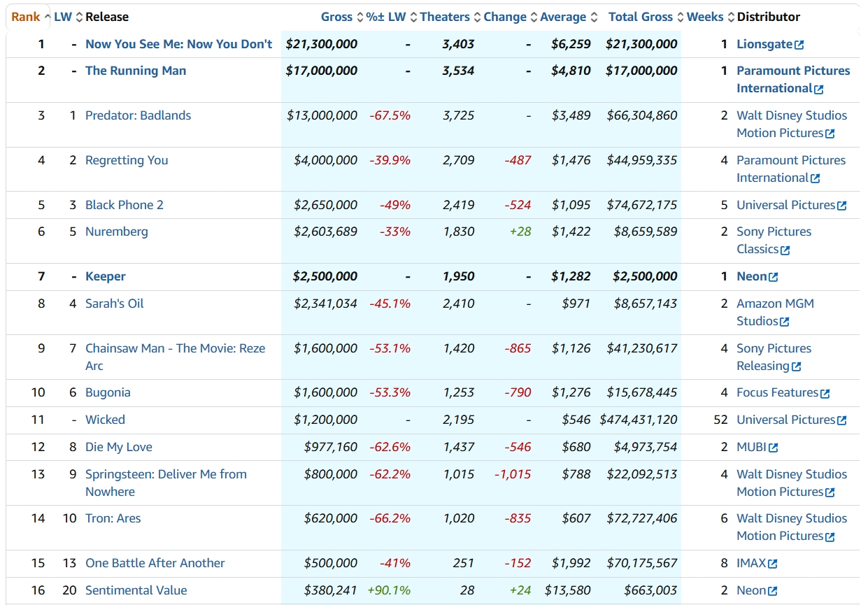Open Universal Pictures link in Wicked row
868x605 pixels.
(785, 420)
